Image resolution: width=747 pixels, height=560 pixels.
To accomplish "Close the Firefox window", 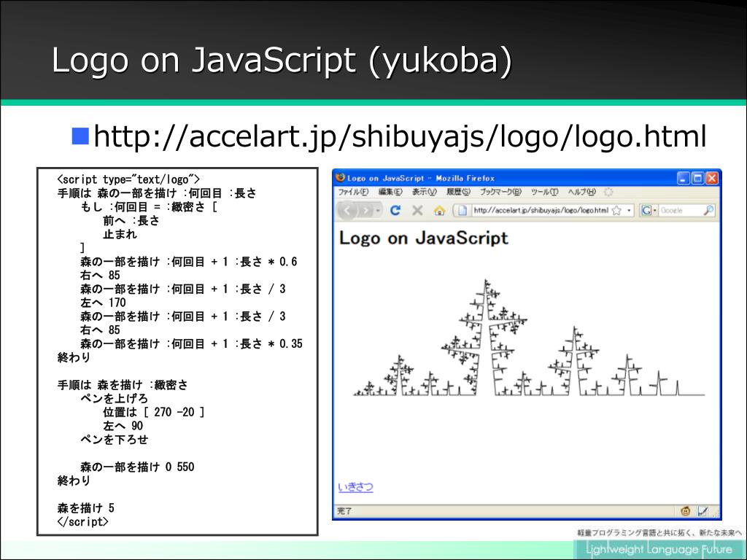I will (712, 178).
